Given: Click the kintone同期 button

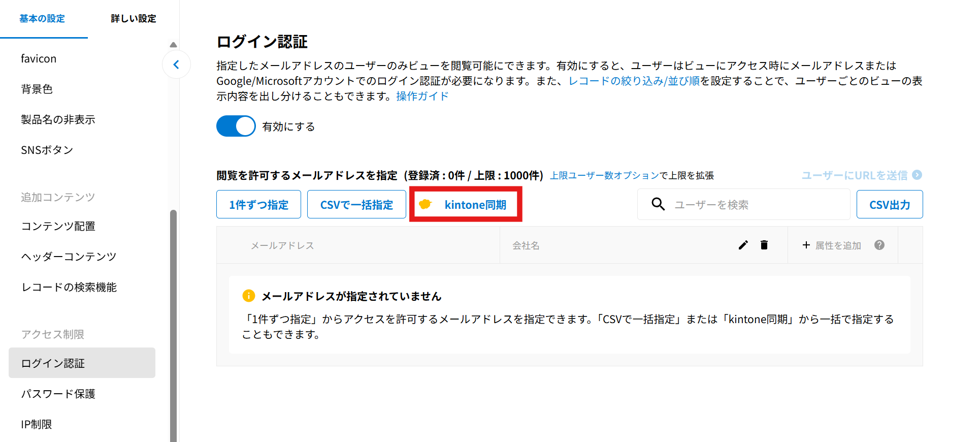Looking at the screenshot, I should coord(466,204).
